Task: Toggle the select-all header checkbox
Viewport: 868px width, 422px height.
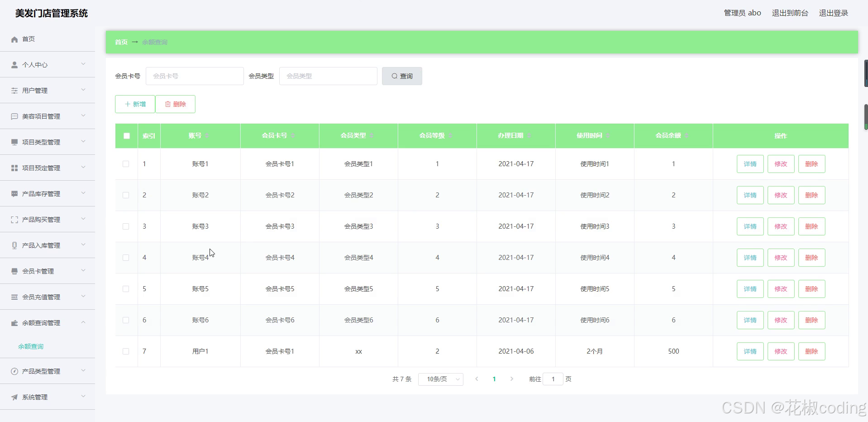Action: (x=127, y=136)
